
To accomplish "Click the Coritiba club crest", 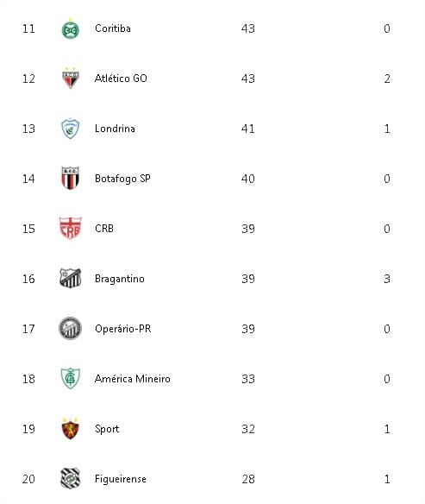I will (x=71, y=29).
